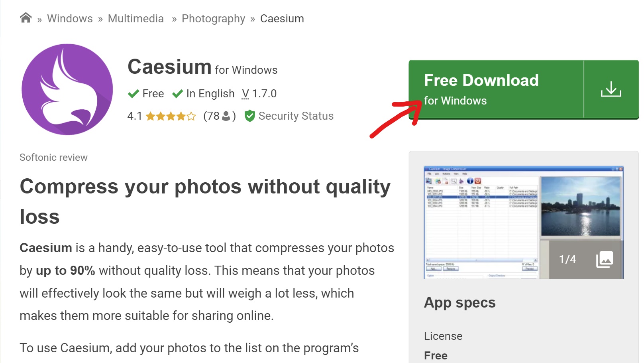Click the download arrow icon on the green button
Image resolution: width=644 pixels, height=363 pixels.
tap(611, 90)
